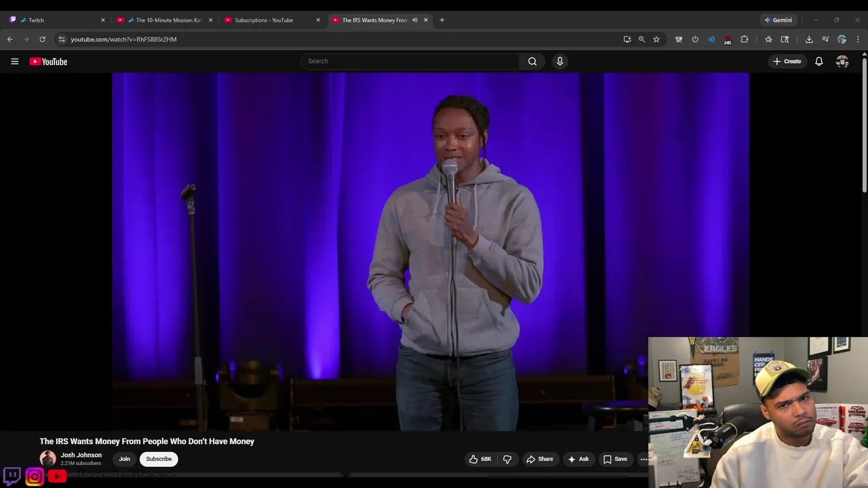Screen dimensions: 868x488
Task: Go to the YouTube home logo
Action: pos(48,62)
